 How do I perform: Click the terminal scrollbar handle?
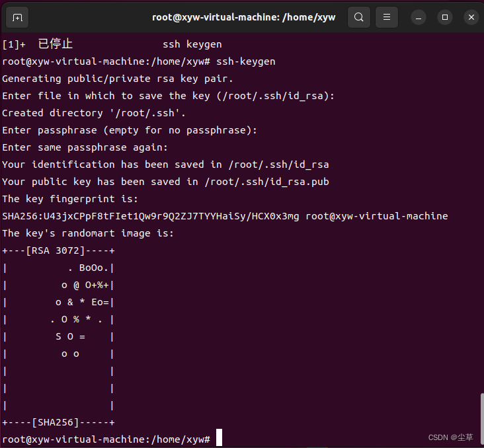[482, 420]
